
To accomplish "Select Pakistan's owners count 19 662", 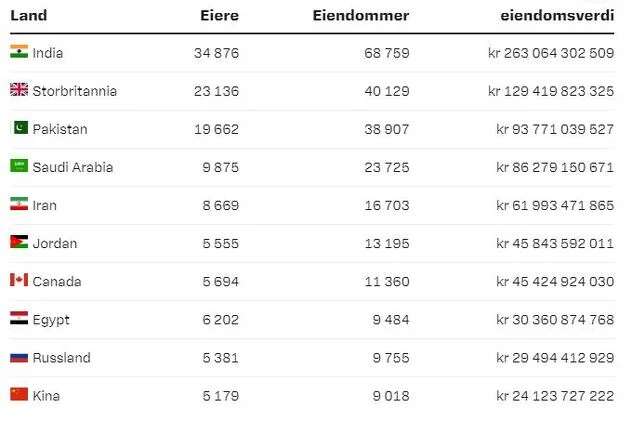I will click(217, 129).
